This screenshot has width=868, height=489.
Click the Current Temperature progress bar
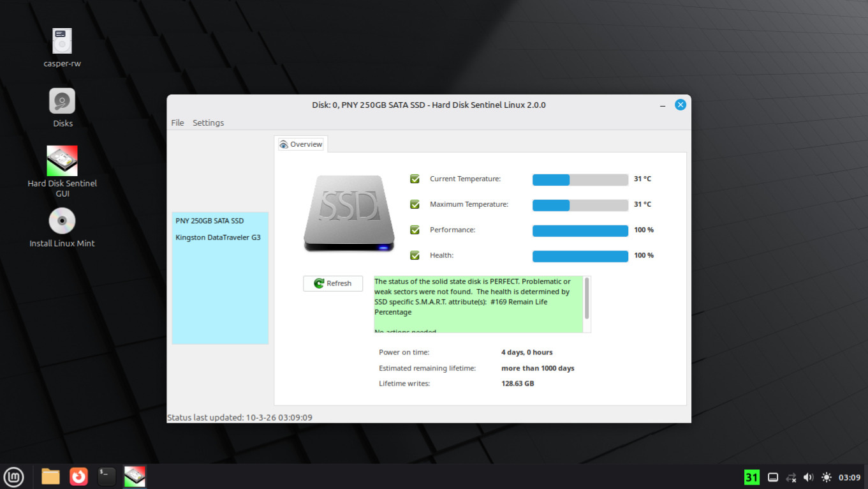pyautogui.click(x=580, y=180)
